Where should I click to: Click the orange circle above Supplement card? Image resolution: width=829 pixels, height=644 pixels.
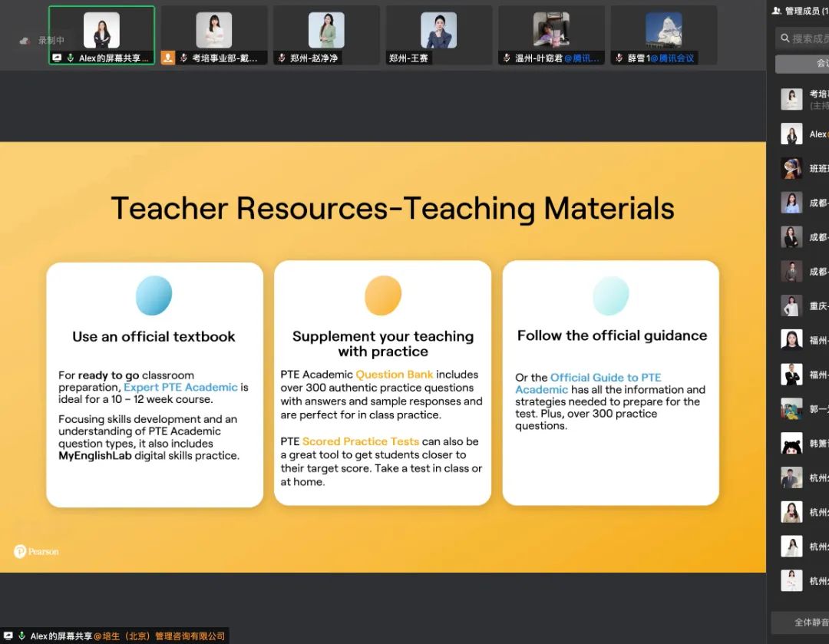[x=383, y=295]
